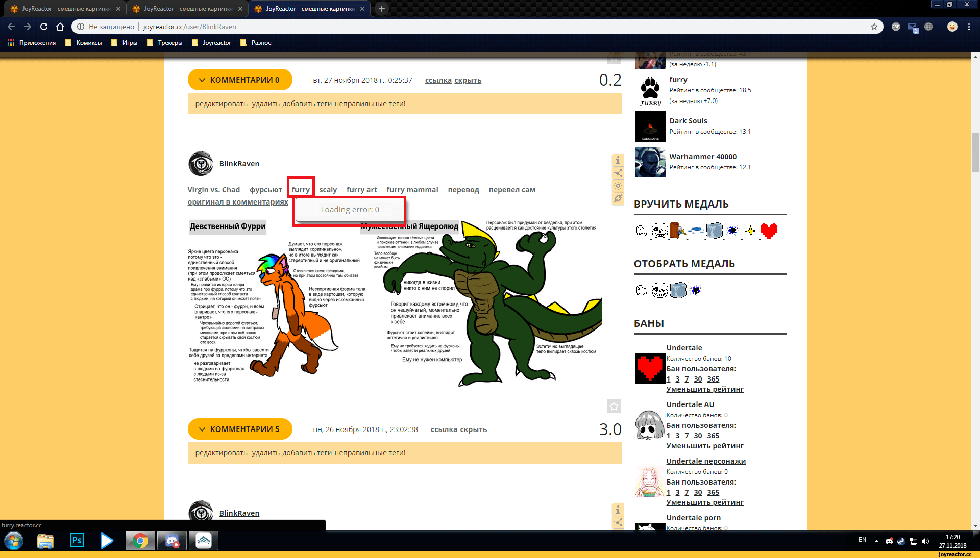
Task: Award the Sans skull medal
Action: (659, 231)
